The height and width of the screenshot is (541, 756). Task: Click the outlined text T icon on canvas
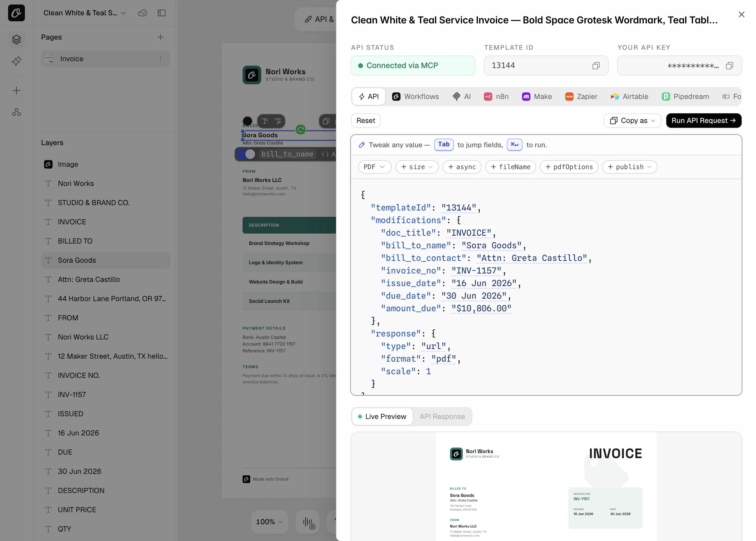click(x=278, y=121)
